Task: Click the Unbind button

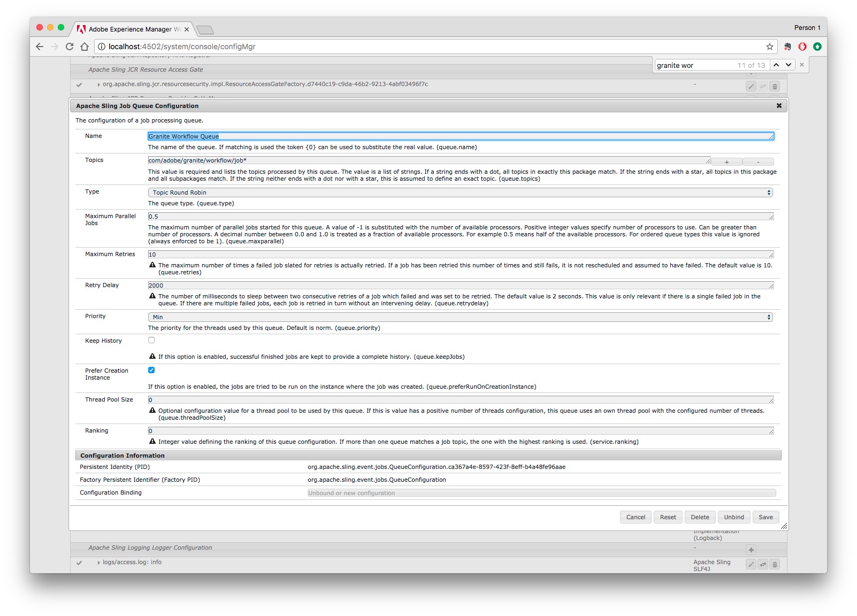Action: point(734,517)
